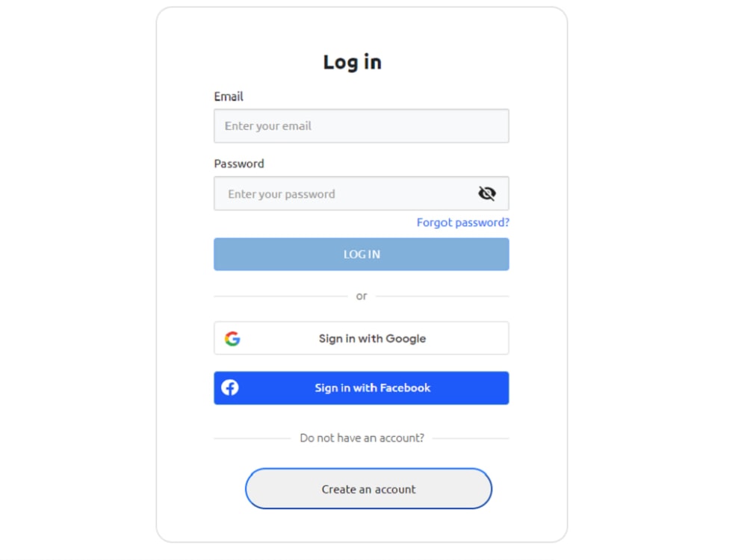Click the multicolor G icon on Google button
The width and height of the screenshot is (747, 560).
click(233, 338)
